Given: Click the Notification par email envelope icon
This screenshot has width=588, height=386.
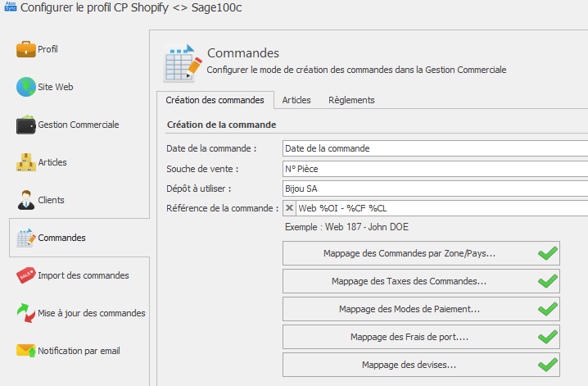Looking at the screenshot, I should pyautogui.click(x=26, y=351).
